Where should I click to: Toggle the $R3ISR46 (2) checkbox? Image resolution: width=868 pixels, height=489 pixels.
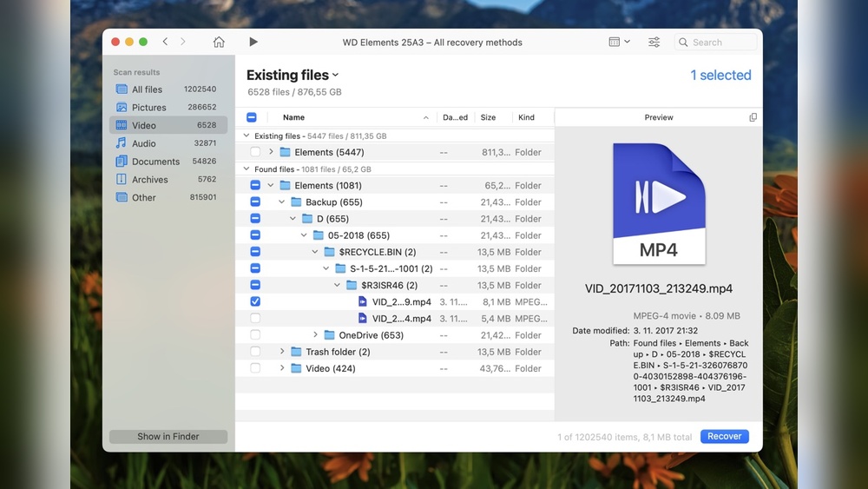pos(255,285)
